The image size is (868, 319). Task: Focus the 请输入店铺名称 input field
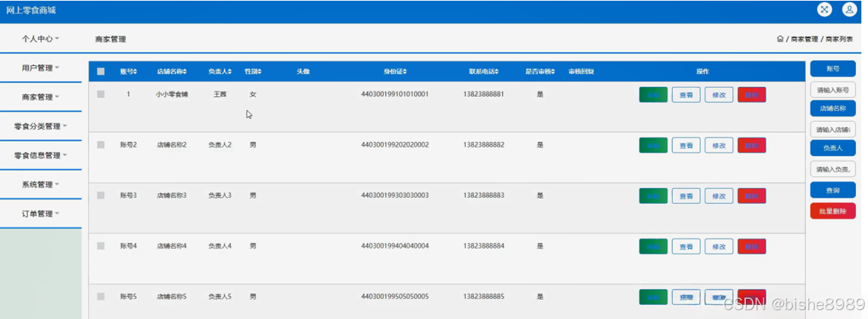(x=833, y=129)
